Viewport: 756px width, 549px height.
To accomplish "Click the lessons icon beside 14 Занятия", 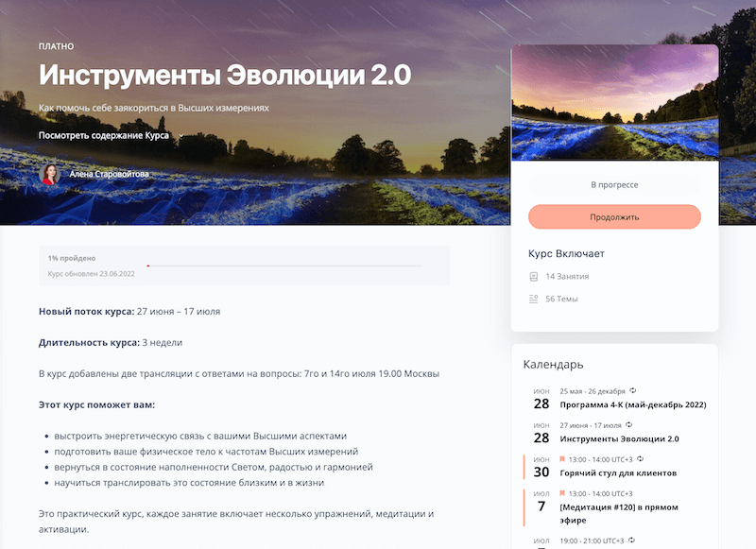I will click(533, 277).
